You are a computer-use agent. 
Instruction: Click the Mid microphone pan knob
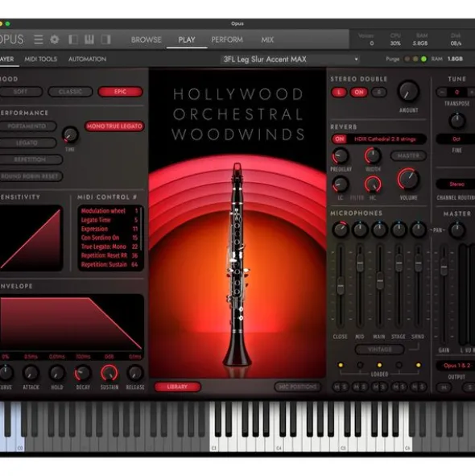[360, 230]
